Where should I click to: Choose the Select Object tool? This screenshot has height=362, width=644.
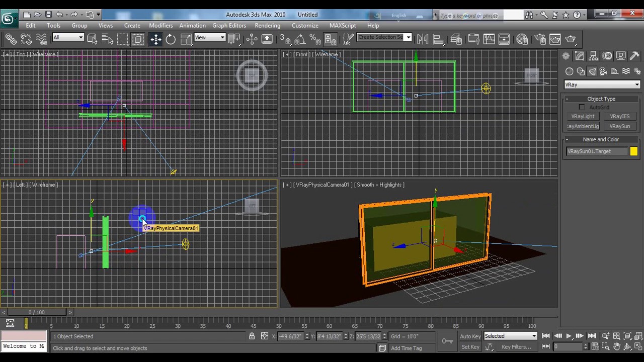tap(92, 39)
